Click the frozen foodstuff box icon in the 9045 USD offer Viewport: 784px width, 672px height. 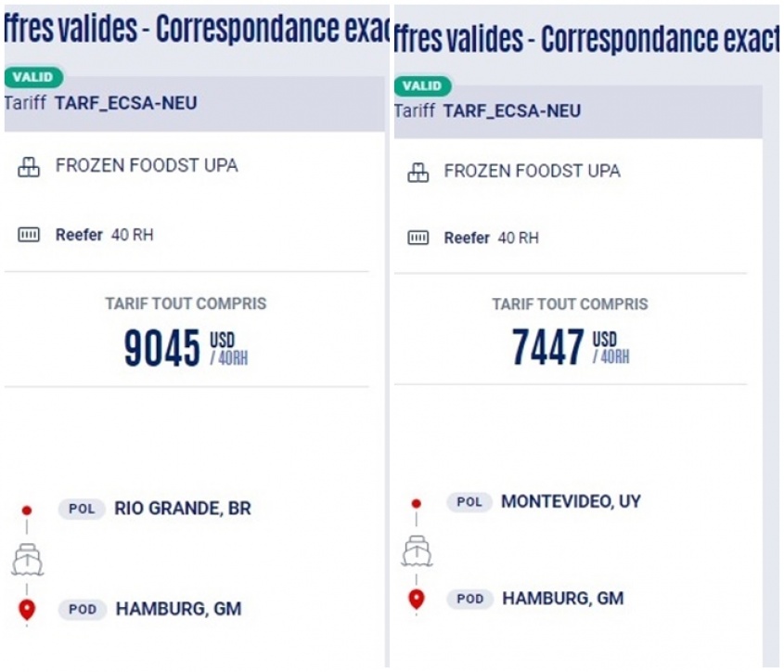point(30,167)
